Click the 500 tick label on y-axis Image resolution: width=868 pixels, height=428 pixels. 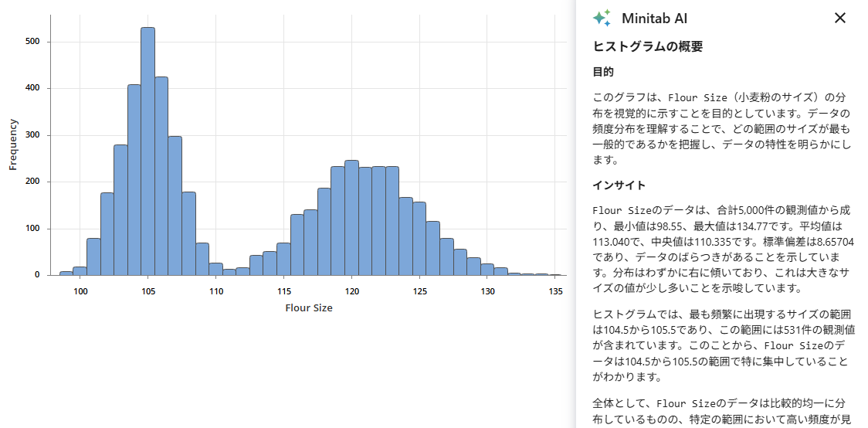[32, 42]
